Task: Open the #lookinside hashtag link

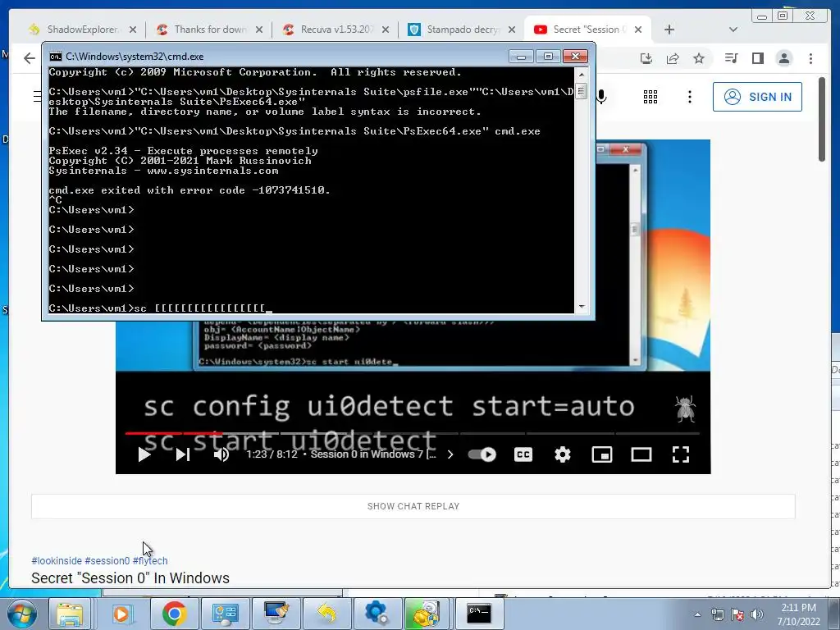Action: (x=57, y=561)
